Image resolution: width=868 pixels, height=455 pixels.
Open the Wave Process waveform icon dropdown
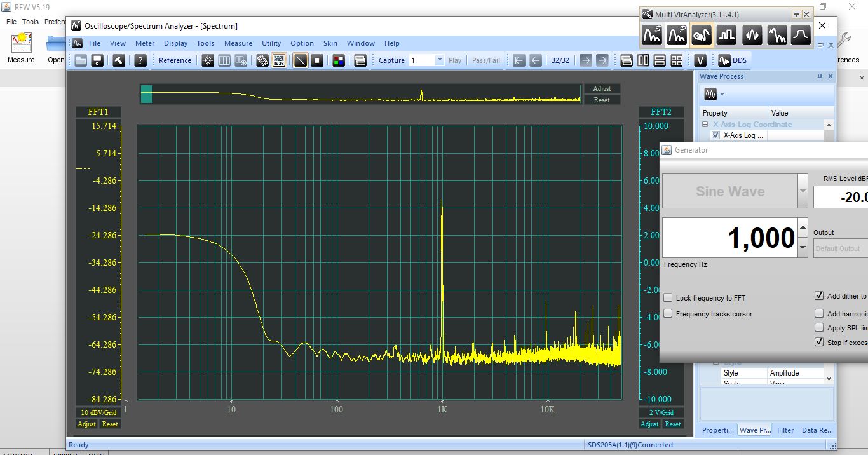tap(722, 95)
